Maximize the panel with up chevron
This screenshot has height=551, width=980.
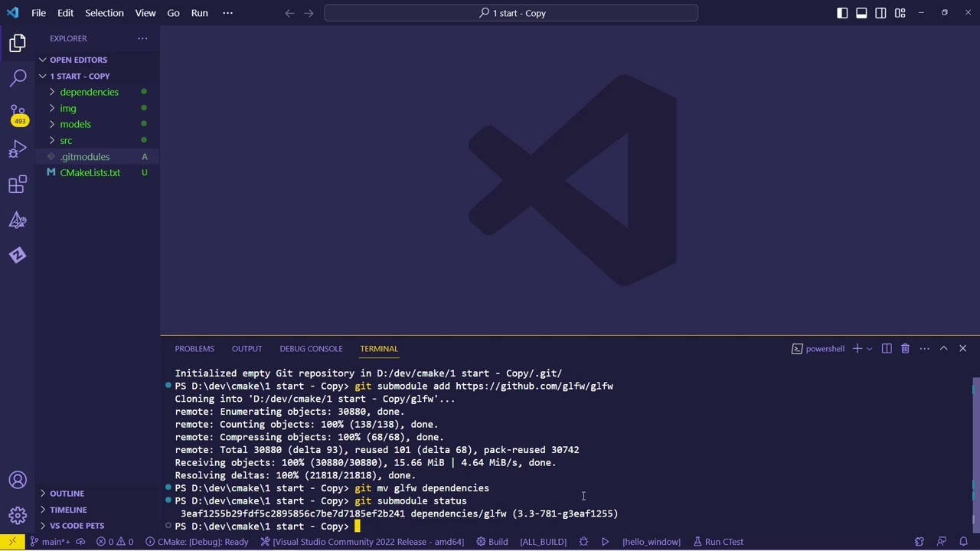pos(944,349)
